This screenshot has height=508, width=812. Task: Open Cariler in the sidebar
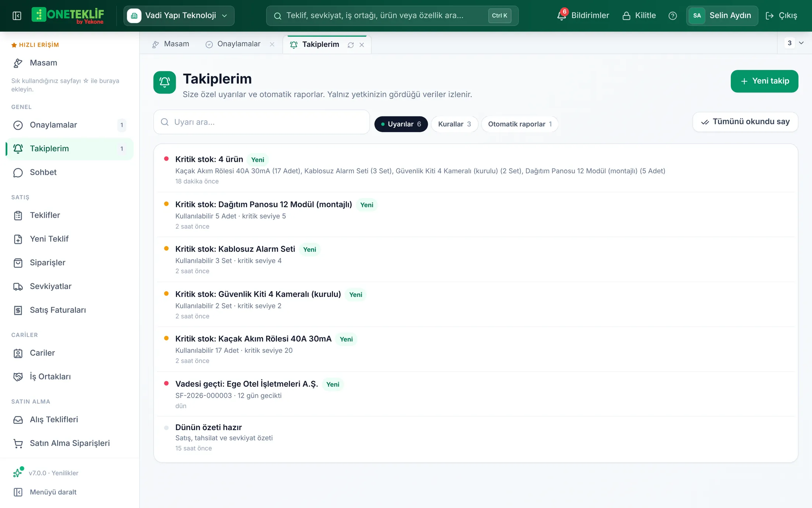pos(70,353)
